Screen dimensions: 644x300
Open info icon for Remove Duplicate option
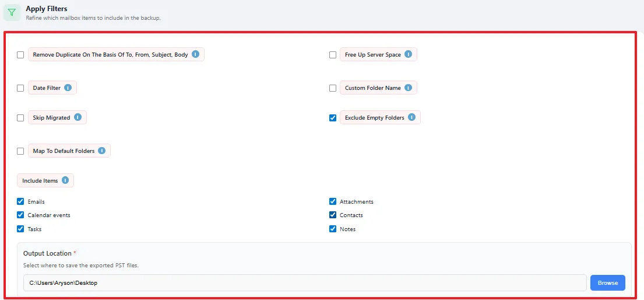(x=195, y=54)
